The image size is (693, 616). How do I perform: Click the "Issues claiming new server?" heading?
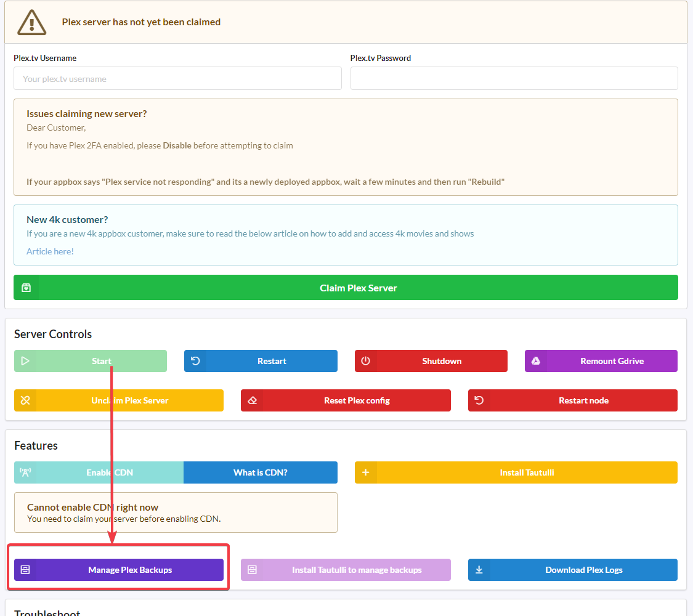(x=87, y=113)
